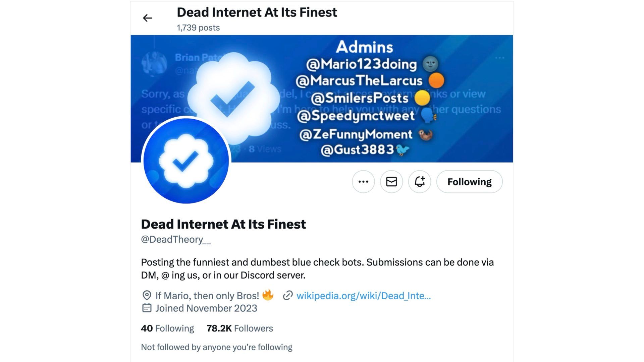This screenshot has width=644, height=362.
Task: Select the profile bio description text
Action: point(317,269)
